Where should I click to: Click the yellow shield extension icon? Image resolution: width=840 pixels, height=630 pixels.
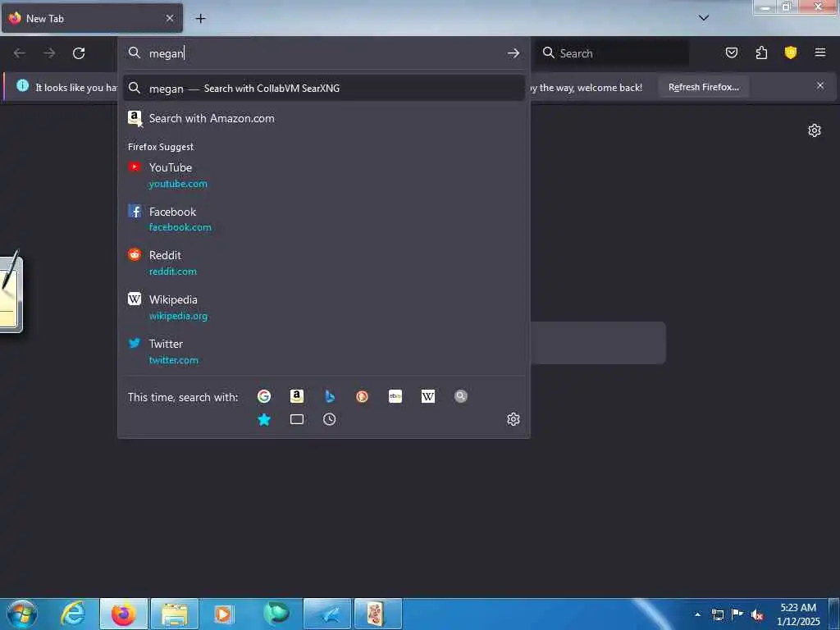coord(791,52)
